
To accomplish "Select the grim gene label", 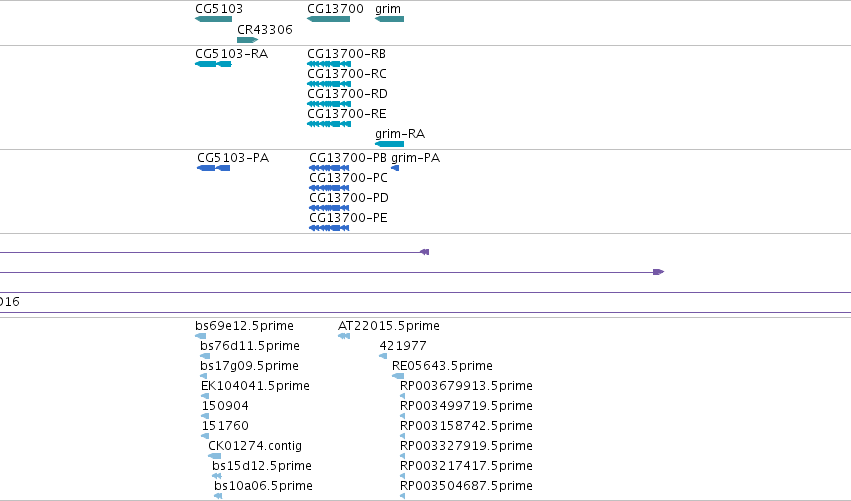I will click(x=388, y=9).
